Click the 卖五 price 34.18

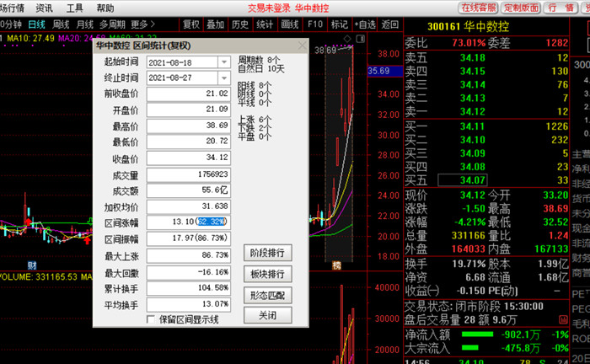click(x=473, y=58)
